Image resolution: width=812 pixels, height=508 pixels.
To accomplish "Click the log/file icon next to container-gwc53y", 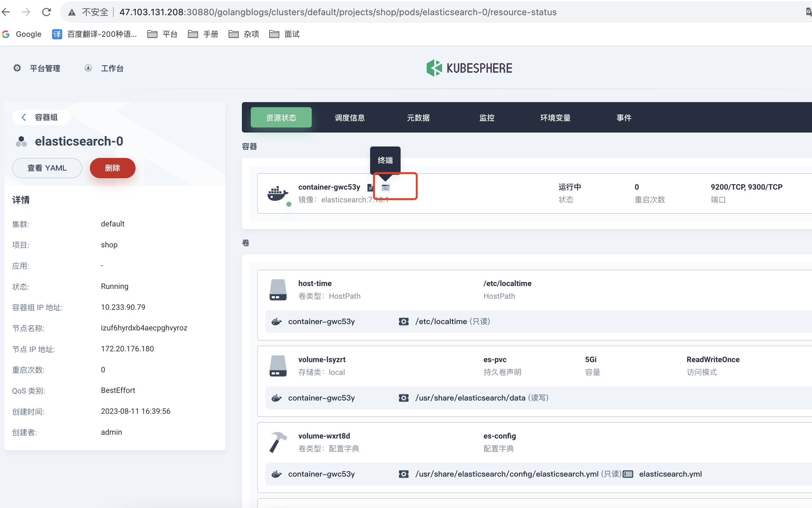I will [x=369, y=187].
